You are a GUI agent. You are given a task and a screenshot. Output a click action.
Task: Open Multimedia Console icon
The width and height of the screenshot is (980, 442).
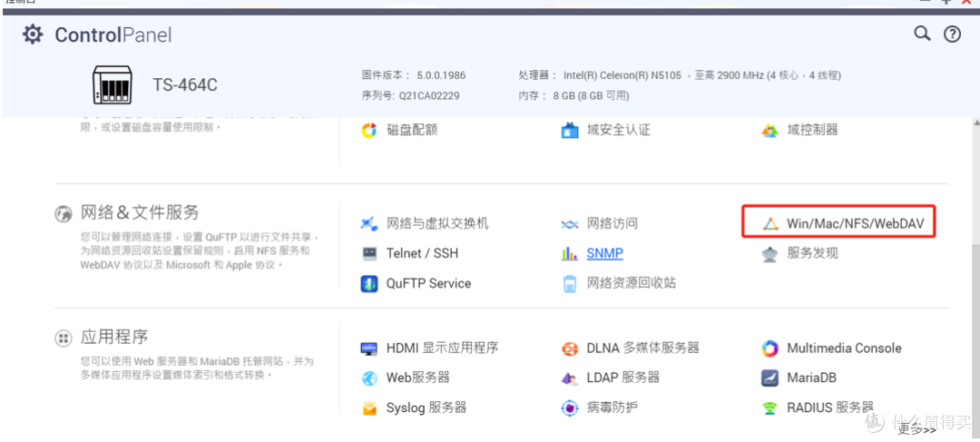(769, 349)
